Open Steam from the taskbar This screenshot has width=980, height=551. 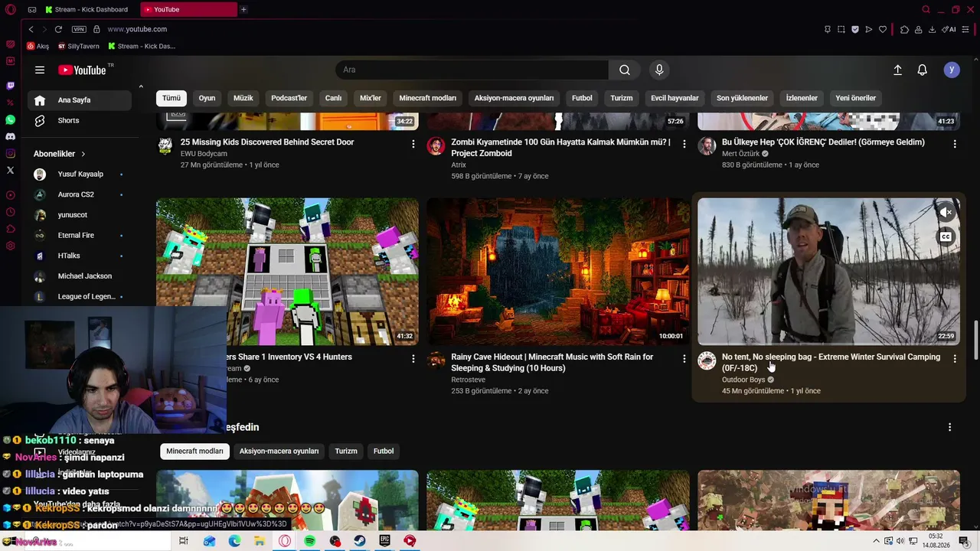tap(359, 541)
